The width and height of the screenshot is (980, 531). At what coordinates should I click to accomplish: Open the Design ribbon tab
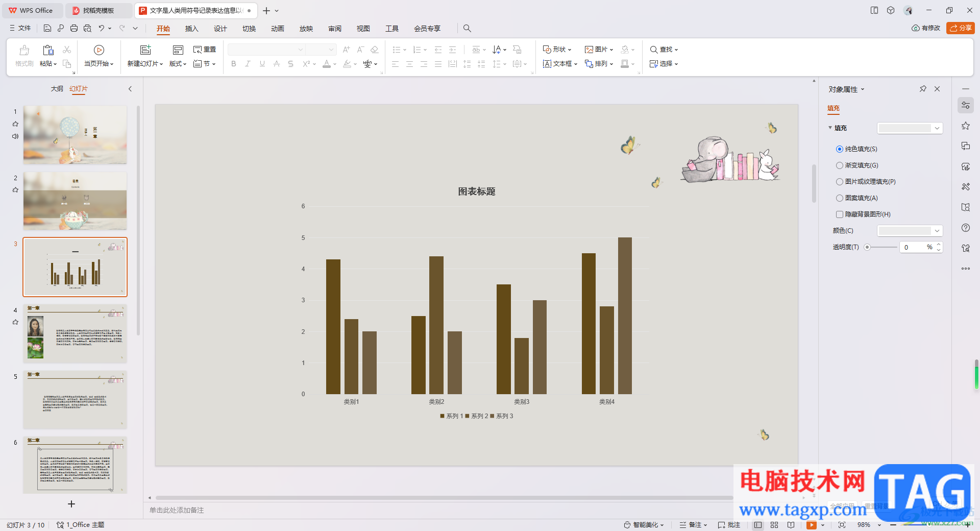220,29
